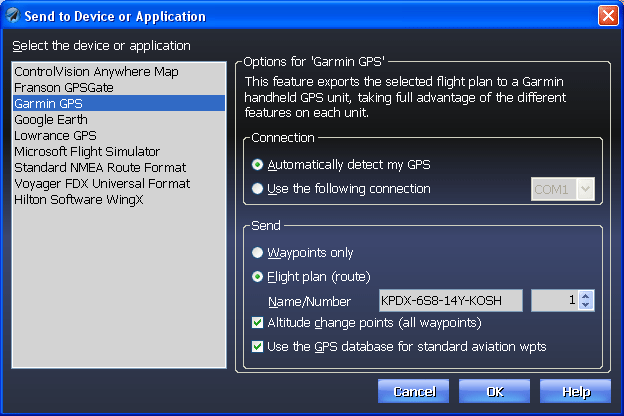Toggle Altitude change points checkbox
The image size is (624, 416).
click(257, 322)
